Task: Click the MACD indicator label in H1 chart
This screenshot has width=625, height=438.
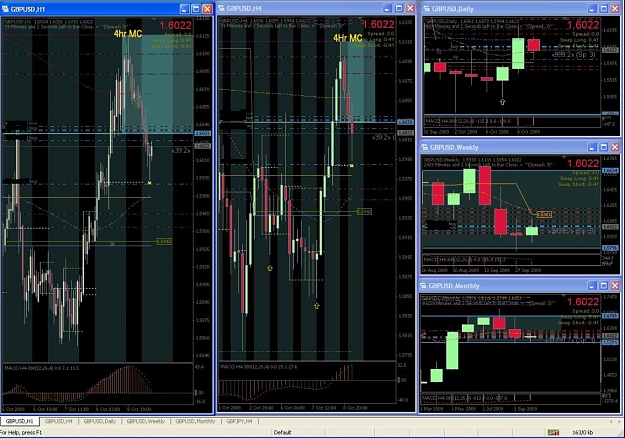Action: coord(41,368)
